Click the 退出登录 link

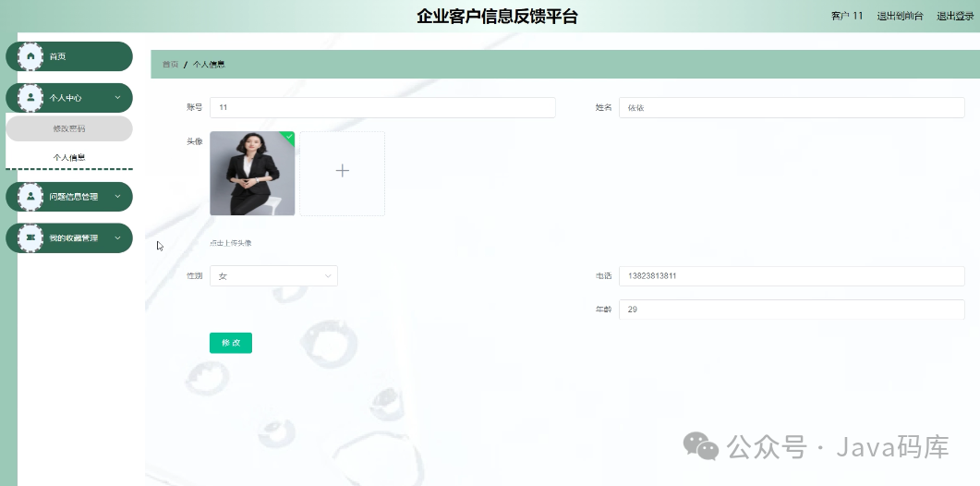pos(955,17)
